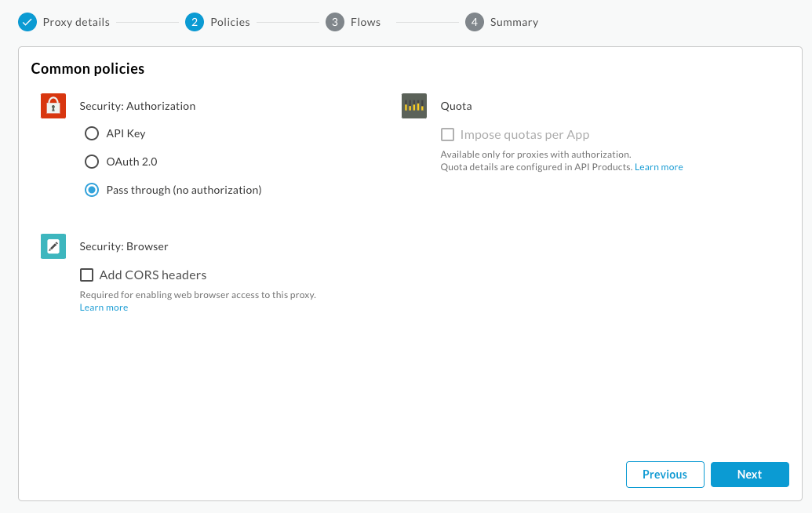This screenshot has width=812, height=513.
Task: Jump to the Flows step
Action: click(x=365, y=22)
